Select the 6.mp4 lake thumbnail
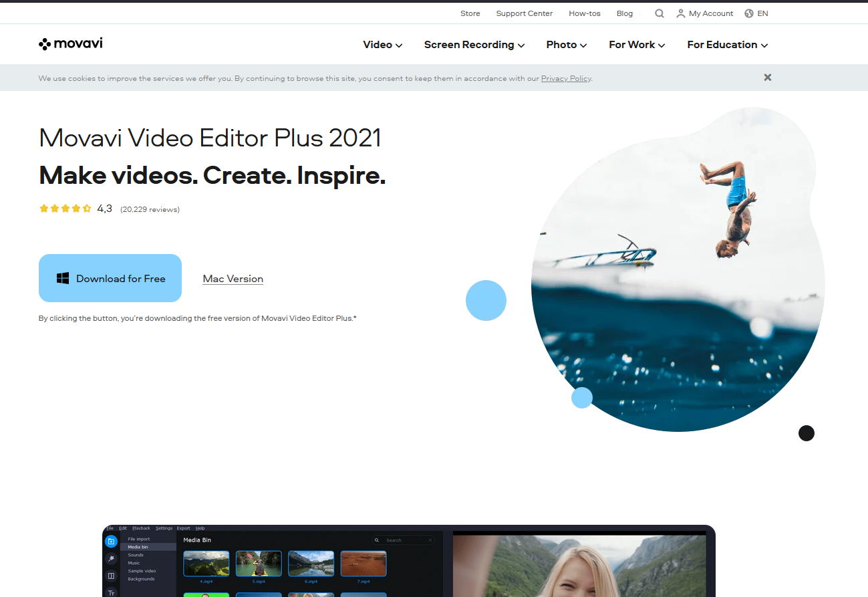868x597 pixels. (x=311, y=564)
